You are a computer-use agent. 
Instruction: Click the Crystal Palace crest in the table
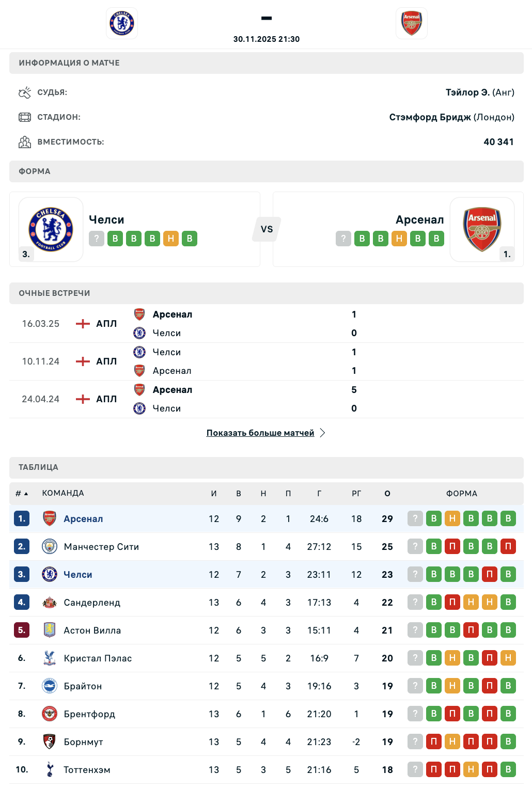[50, 658]
